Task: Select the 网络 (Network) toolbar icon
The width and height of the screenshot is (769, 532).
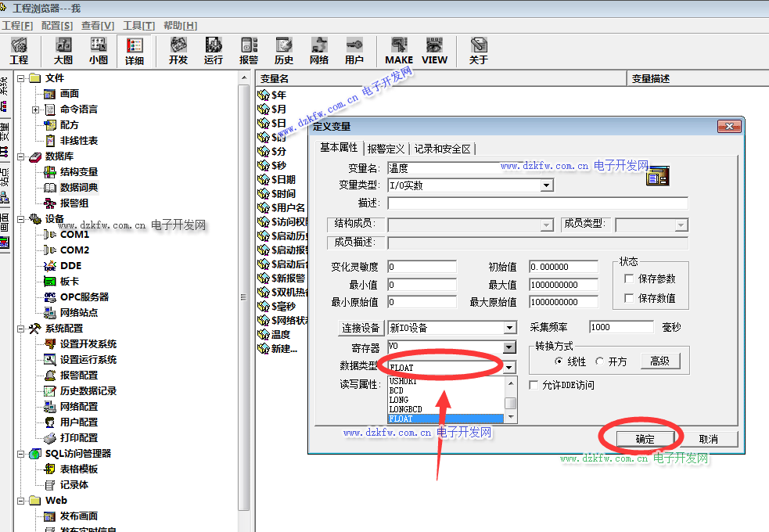Action: click(319, 50)
